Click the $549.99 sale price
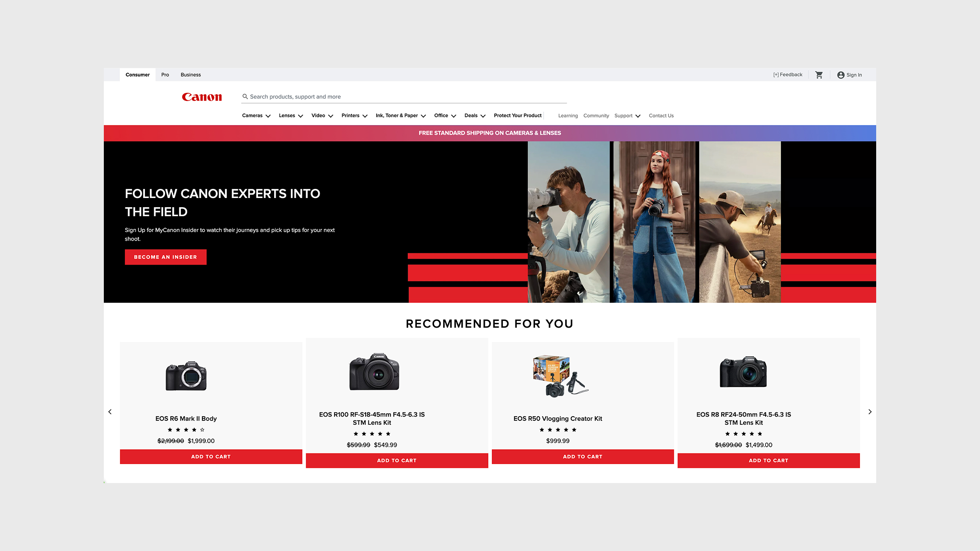The width and height of the screenshot is (980, 551). [x=385, y=445]
